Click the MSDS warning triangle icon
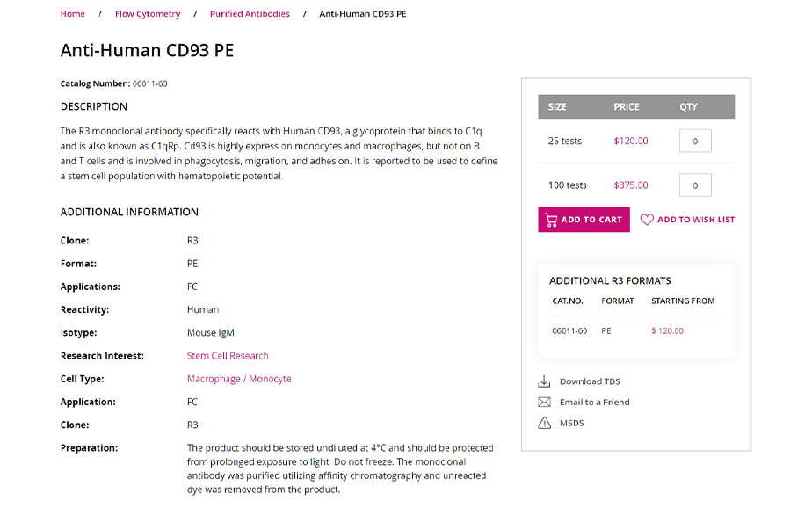The image size is (812, 508). (x=544, y=424)
